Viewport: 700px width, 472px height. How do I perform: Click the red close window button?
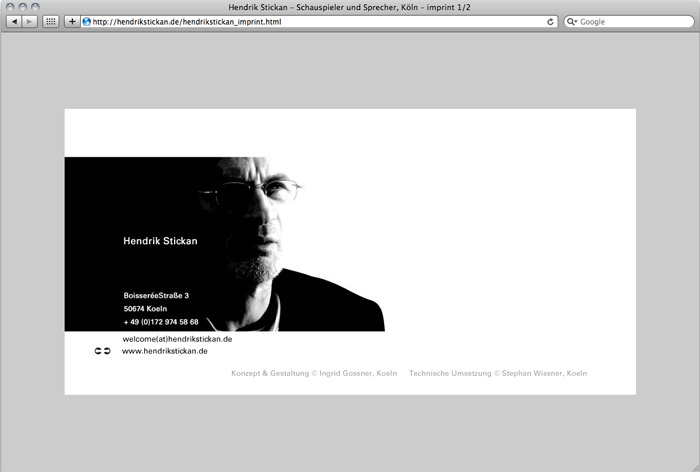[10, 7]
